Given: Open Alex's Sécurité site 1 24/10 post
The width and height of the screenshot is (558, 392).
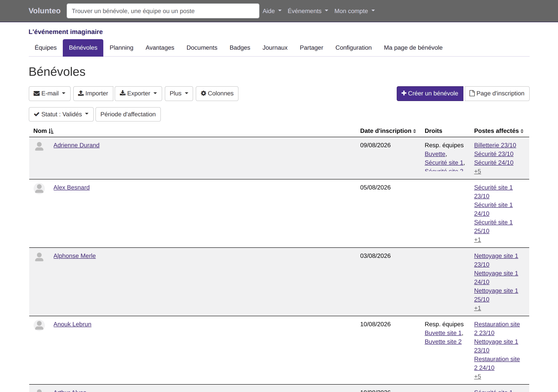Looking at the screenshot, I should (493, 209).
